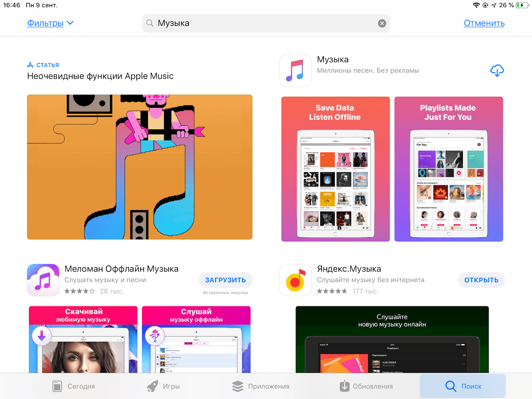Open Меломан Оффлайн Музыка title

coord(121,269)
